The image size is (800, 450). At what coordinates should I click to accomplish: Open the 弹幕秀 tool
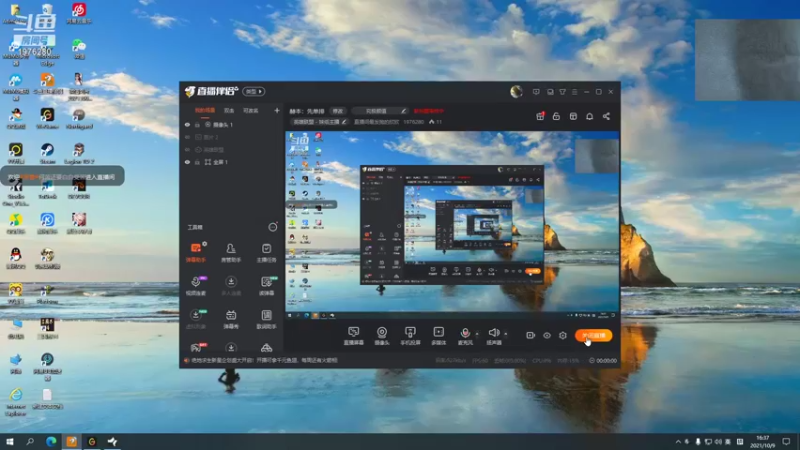231,319
